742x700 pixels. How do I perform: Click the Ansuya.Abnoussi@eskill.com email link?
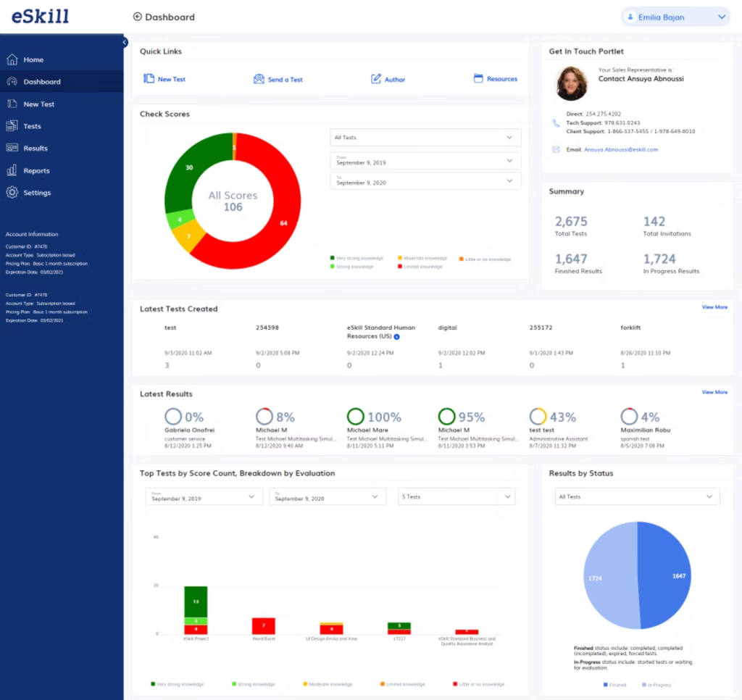621,149
